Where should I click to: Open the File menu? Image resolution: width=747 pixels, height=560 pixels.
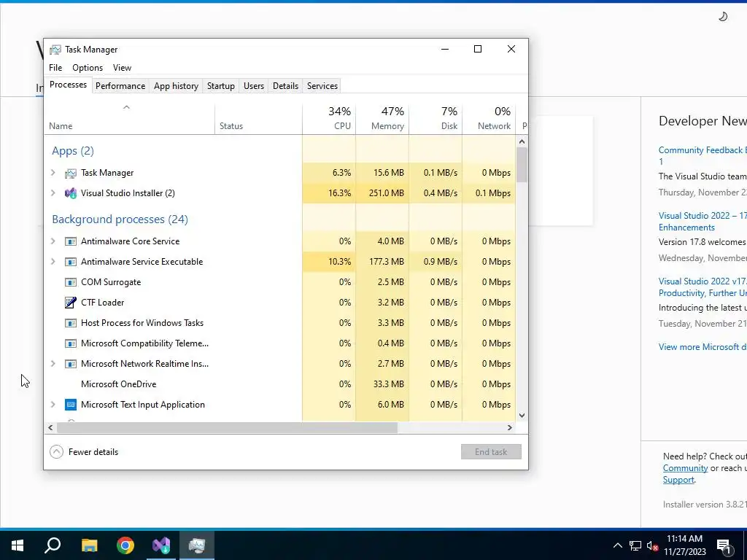(55, 68)
